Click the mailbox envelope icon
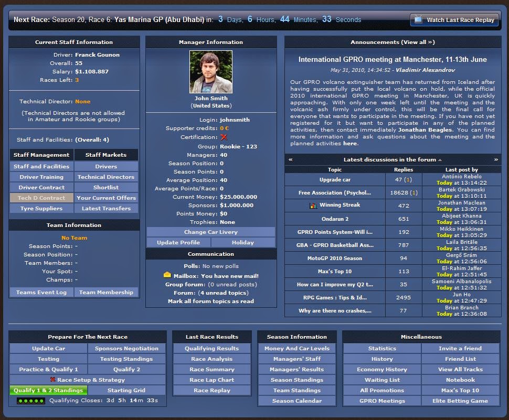Viewport: 509px width, 420px height. [x=167, y=275]
